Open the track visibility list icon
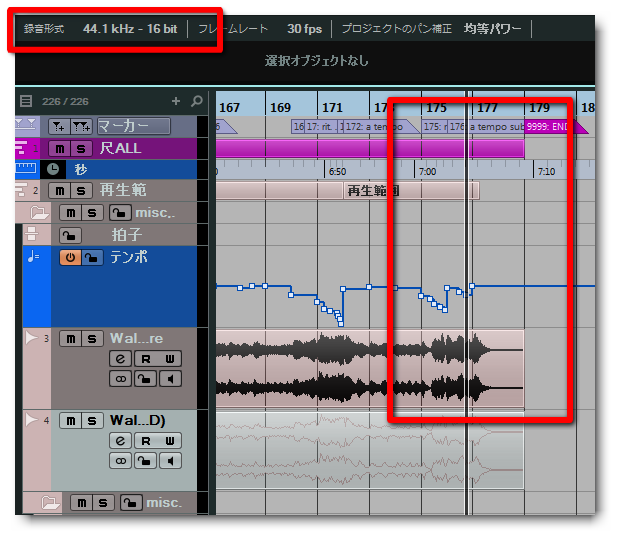Image resolution: width=622 pixels, height=542 pixels. tap(26, 101)
